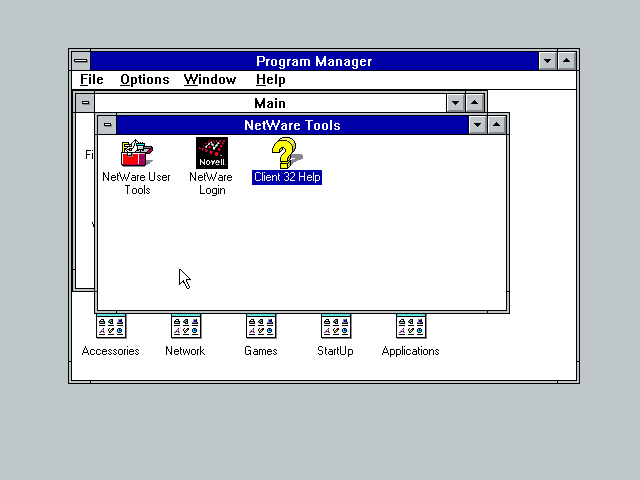The height and width of the screenshot is (480, 640).
Task: Open the Accessories program group icon
Action: pos(111,326)
